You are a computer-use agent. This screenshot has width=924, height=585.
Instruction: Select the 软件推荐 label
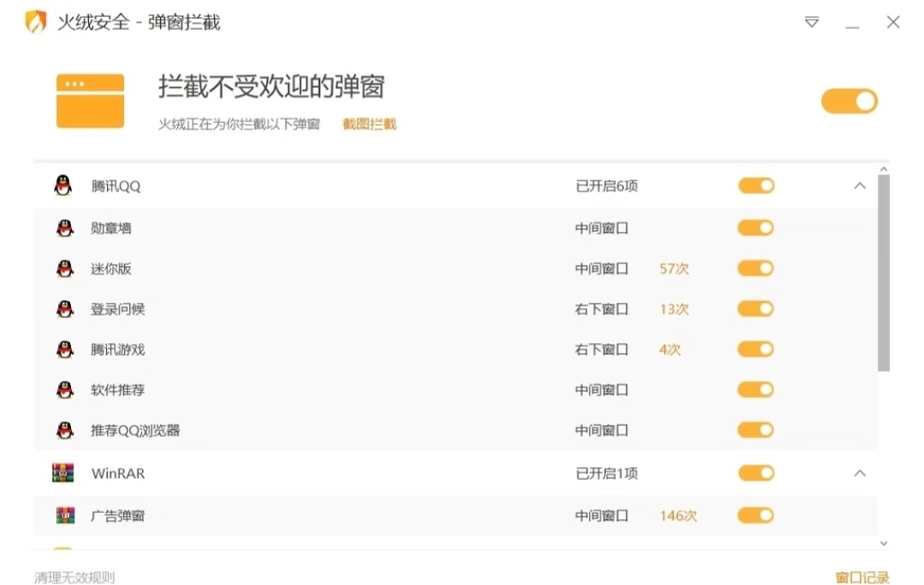click(x=118, y=389)
